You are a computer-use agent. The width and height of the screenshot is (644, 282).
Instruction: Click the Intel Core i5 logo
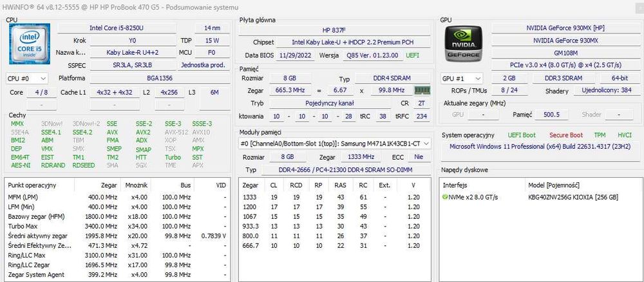coord(30,44)
